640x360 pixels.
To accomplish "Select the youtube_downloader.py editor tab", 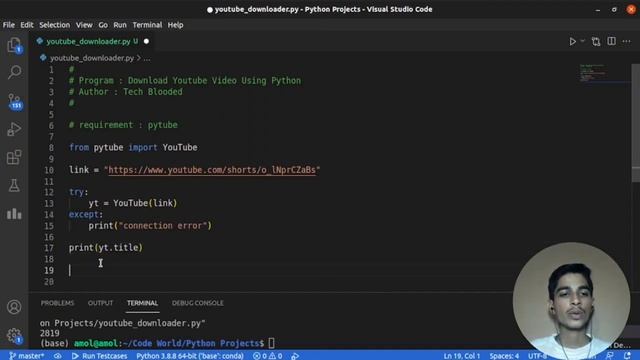I will [x=88, y=41].
